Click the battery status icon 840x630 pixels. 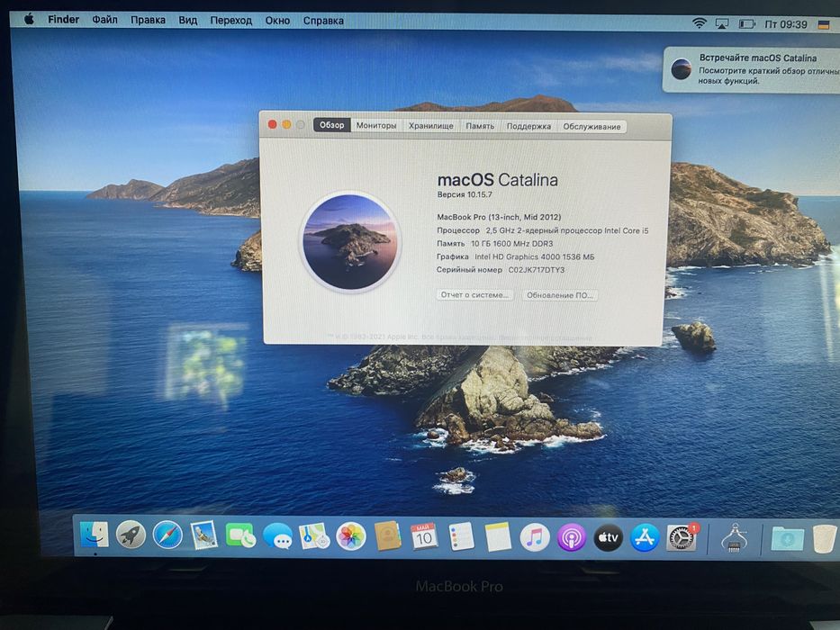click(x=746, y=23)
